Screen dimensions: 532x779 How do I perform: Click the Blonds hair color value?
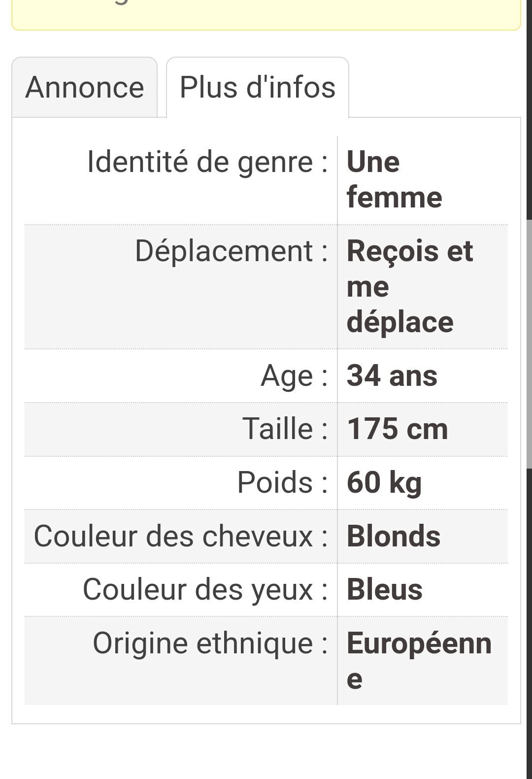point(394,536)
